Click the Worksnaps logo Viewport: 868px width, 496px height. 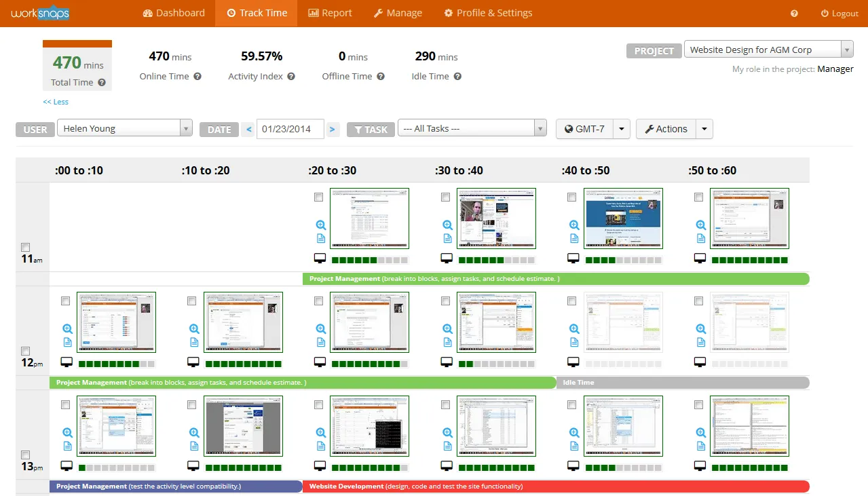click(40, 13)
